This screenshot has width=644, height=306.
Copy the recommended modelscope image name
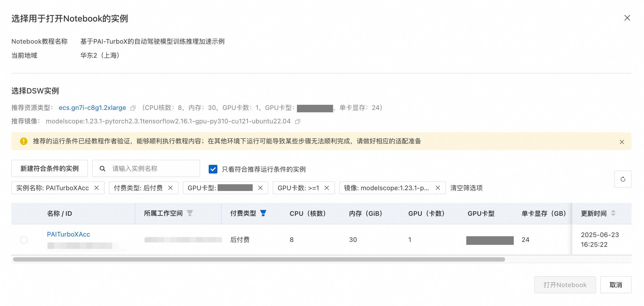(297, 121)
